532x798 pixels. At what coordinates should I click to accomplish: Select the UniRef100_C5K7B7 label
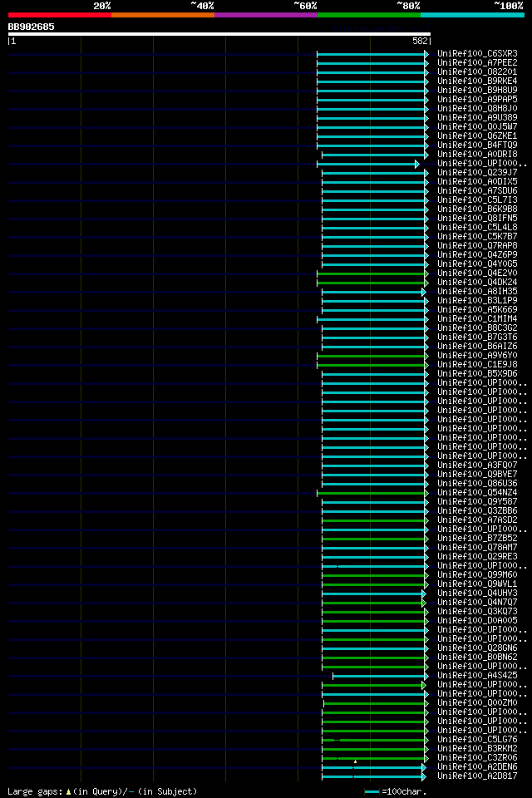(x=477, y=237)
